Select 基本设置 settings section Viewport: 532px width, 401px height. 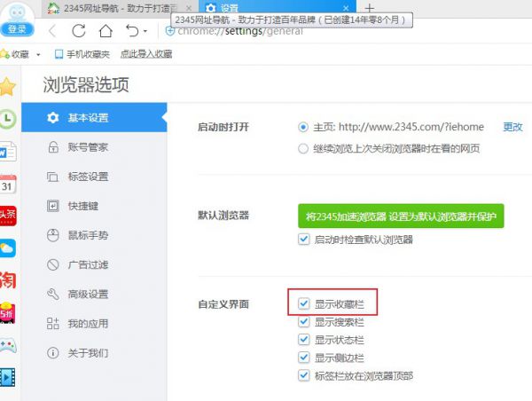pyautogui.click(x=94, y=117)
